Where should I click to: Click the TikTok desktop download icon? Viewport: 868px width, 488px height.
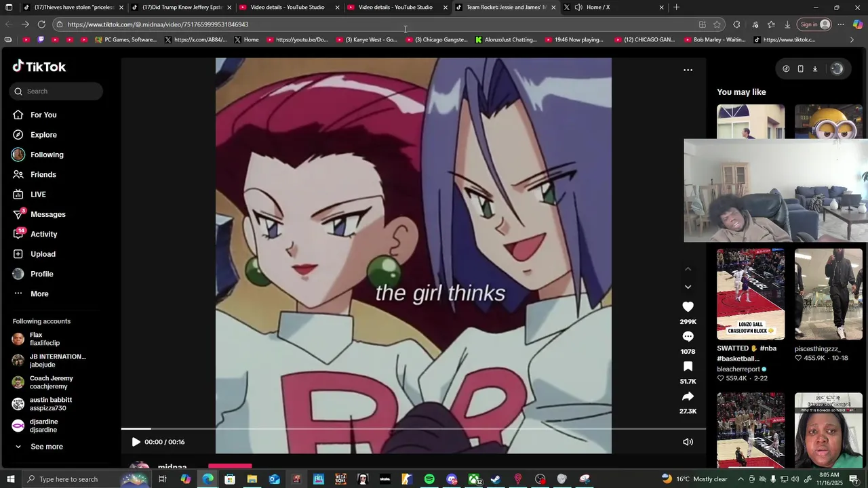(815, 68)
